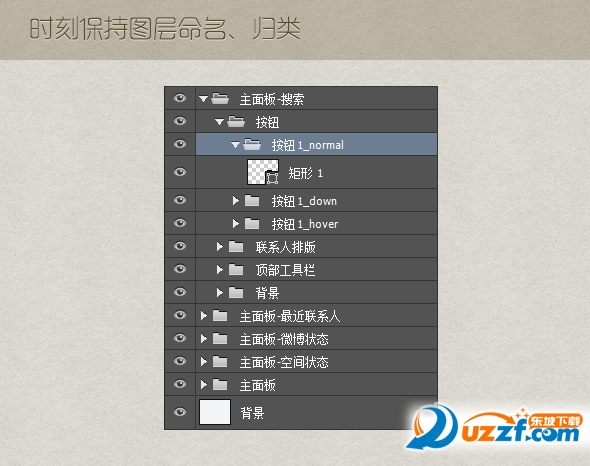
Task: Hide the 主面板-微博状态 group
Action: 180,338
